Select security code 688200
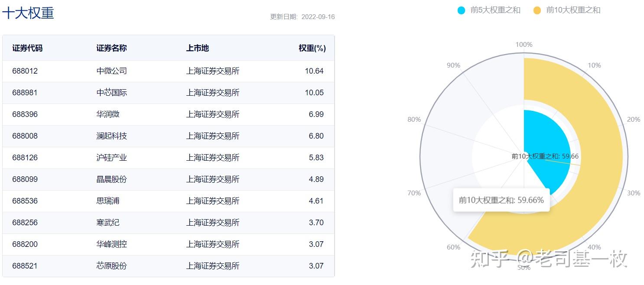Image resolution: width=644 pixels, height=285 pixels. click(x=25, y=244)
